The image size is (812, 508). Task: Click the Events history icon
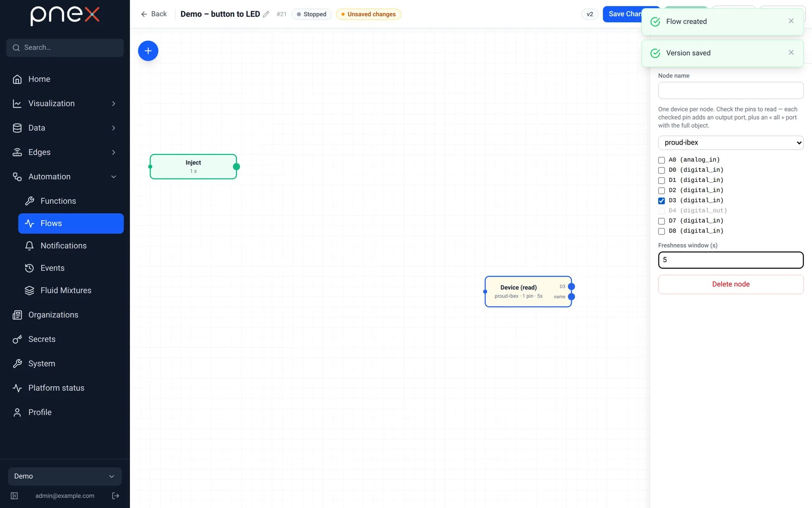pyautogui.click(x=29, y=268)
